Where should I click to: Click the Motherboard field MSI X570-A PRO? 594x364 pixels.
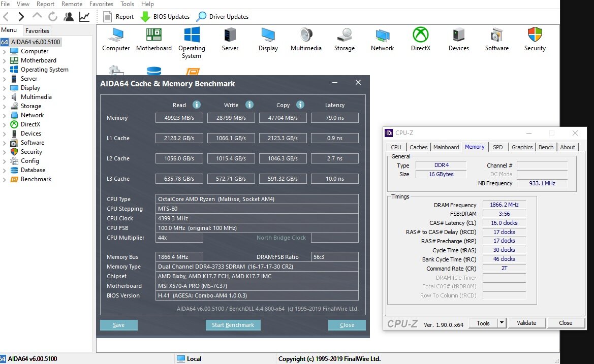[257, 286]
